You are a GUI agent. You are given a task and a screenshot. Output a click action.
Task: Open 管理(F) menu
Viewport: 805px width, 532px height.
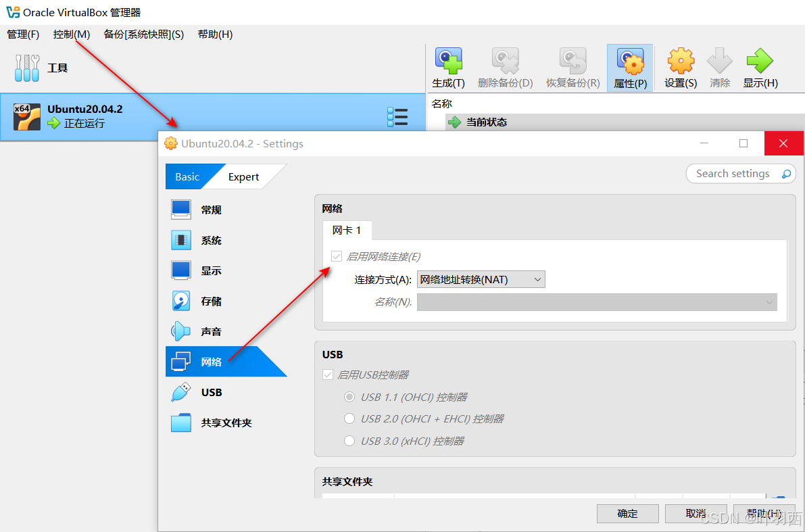click(x=23, y=34)
